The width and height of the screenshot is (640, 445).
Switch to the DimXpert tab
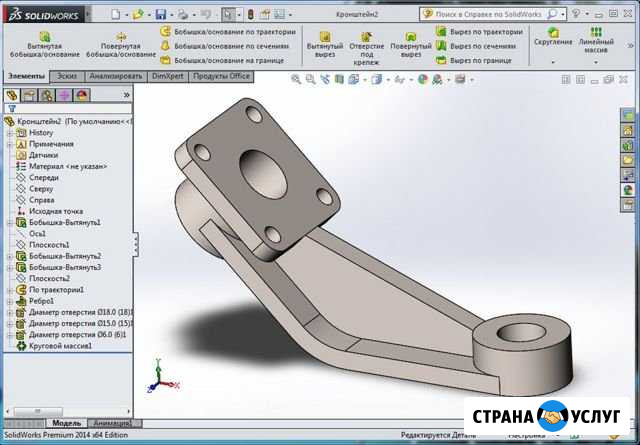click(168, 76)
